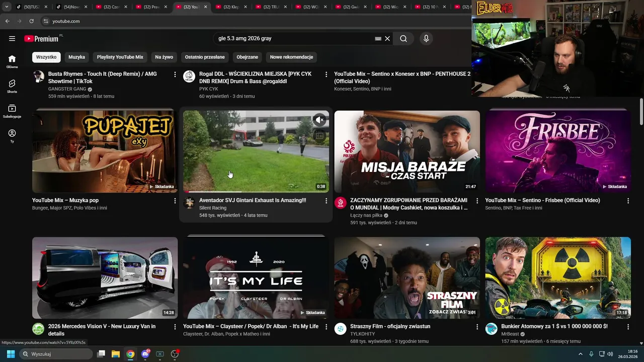Image resolution: width=644 pixels, height=362 pixels.
Task: Open options menu for Bunkier Atomowy video
Action: (x=628, y=327)
